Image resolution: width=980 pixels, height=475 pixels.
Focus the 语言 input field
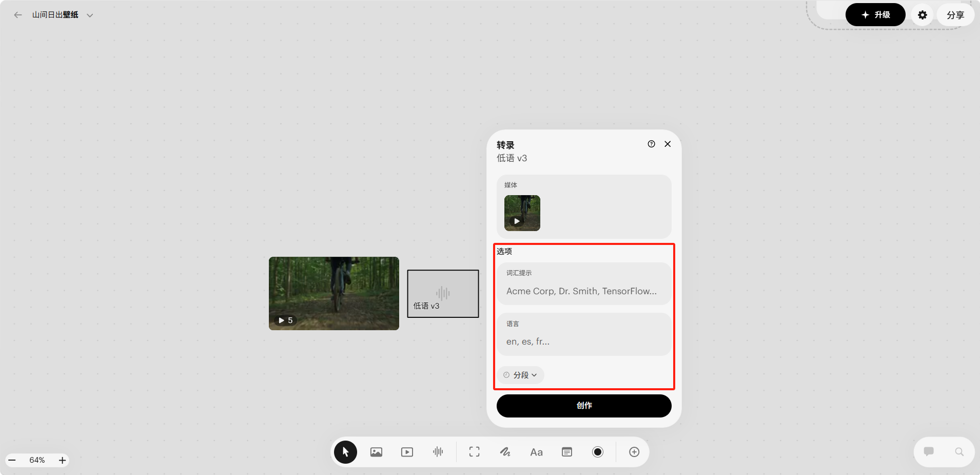pos(584,334)
